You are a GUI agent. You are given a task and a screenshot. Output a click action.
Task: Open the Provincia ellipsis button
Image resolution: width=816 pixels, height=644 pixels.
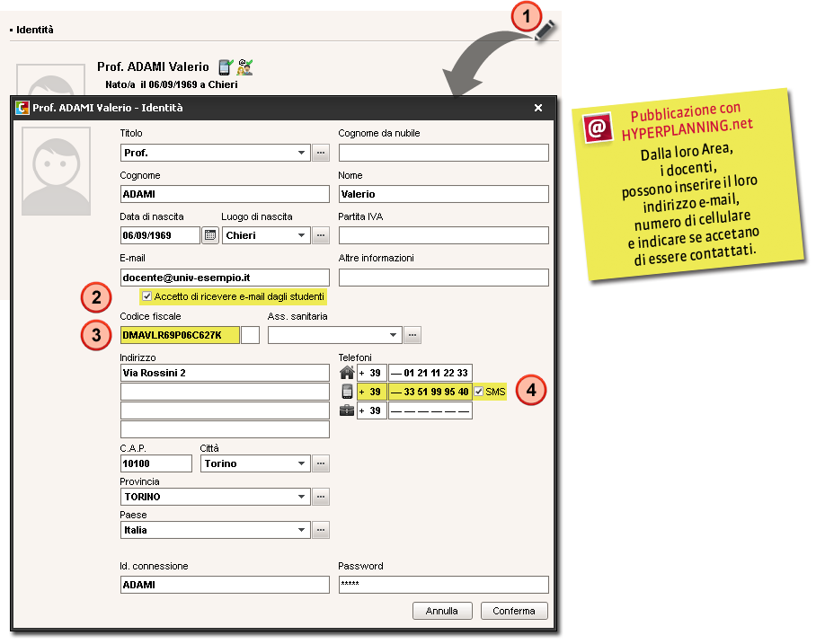pos(321,497)
